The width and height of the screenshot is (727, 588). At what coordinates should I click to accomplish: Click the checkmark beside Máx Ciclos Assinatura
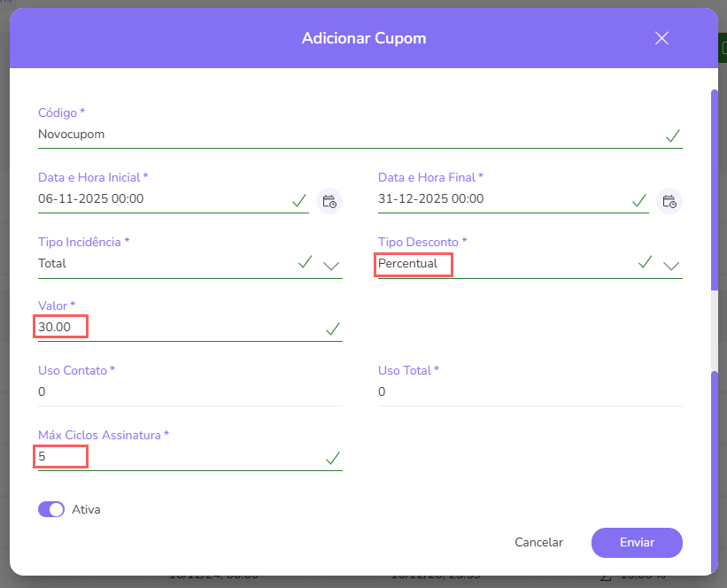(x=333, y=458)
